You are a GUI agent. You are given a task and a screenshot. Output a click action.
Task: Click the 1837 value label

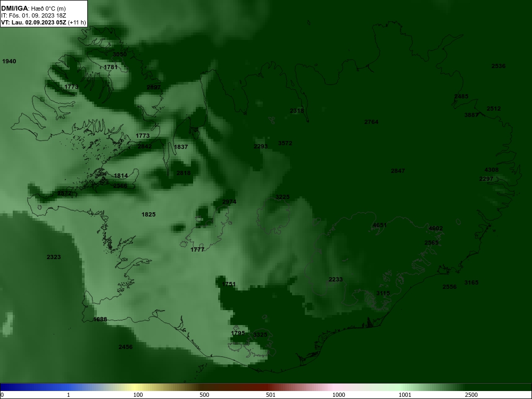point(181,147)
